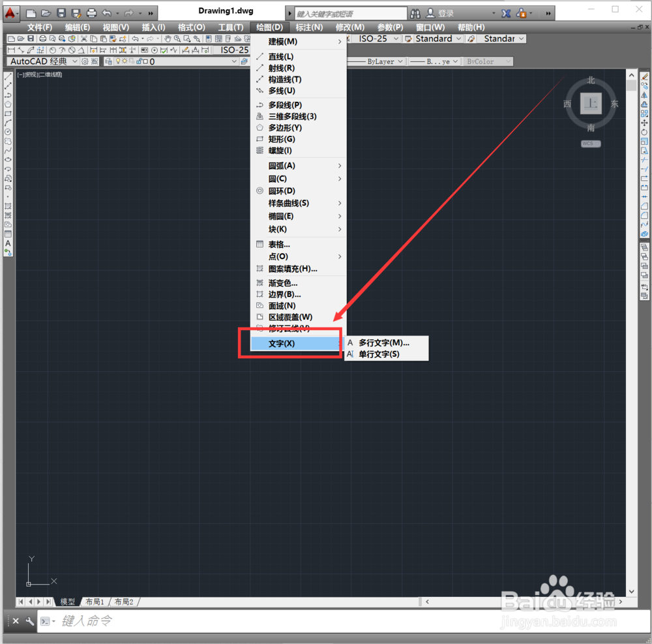The height and width of the screenshot is (644, 652).
Task: Toggle the layer freeze sun icon
Action: (x=125, y=61)
